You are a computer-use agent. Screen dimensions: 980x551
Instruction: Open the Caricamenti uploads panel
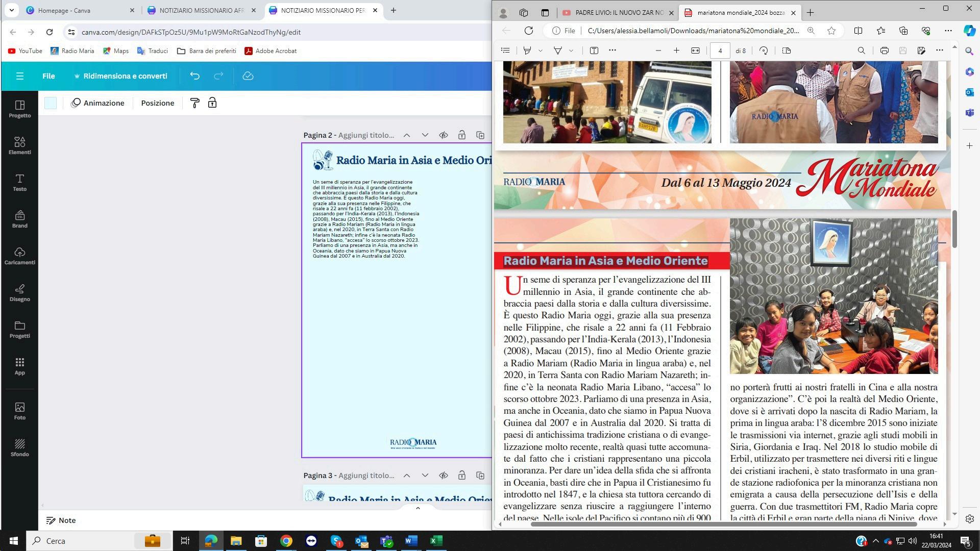(x=19, y=256)
